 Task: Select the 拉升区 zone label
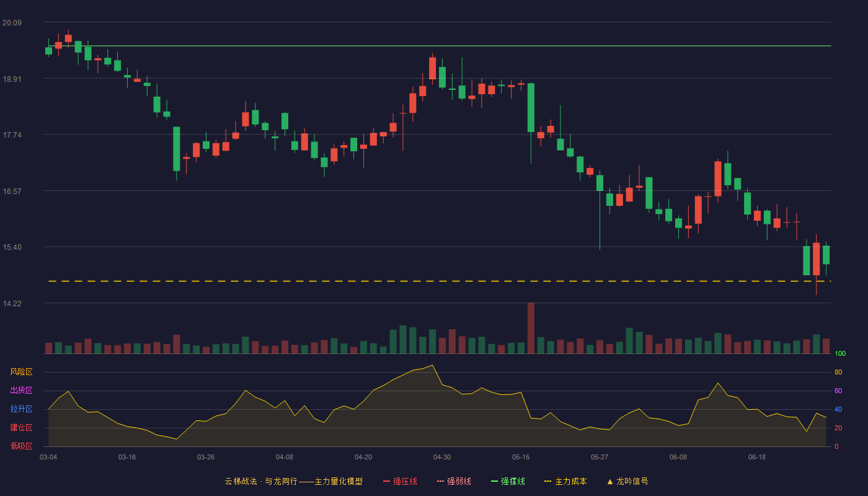21,409
